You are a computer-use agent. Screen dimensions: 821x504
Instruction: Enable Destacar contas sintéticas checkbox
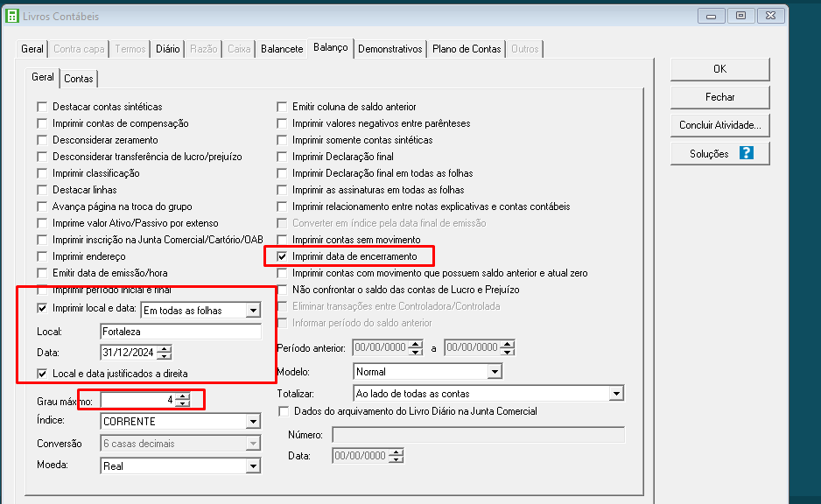click(43, 107)
